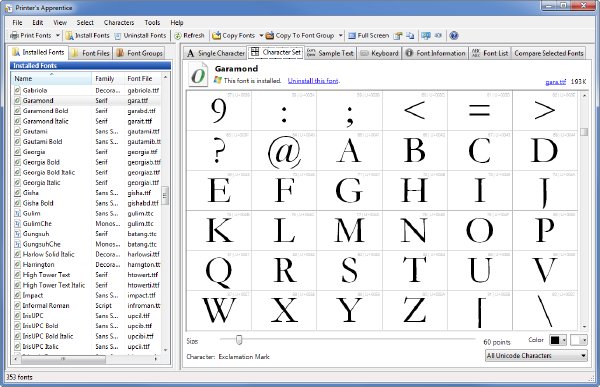Click Copy To Font Group button
600x387 pixels.
click(300, 36)
